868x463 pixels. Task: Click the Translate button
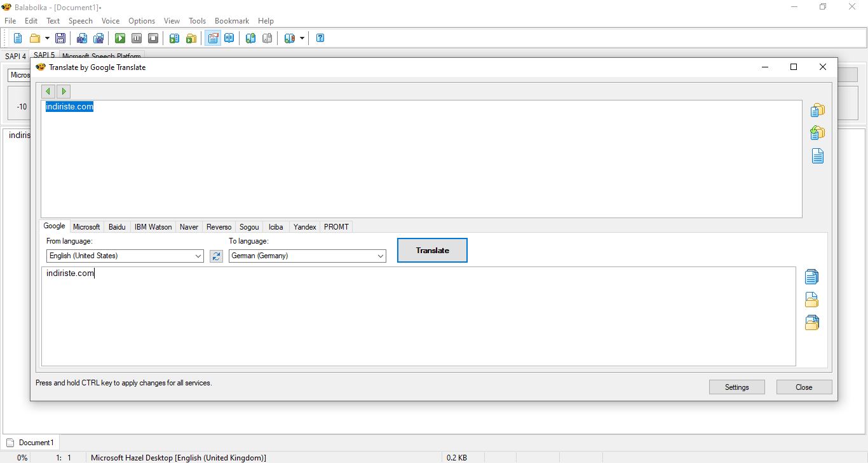pos(432,250)
